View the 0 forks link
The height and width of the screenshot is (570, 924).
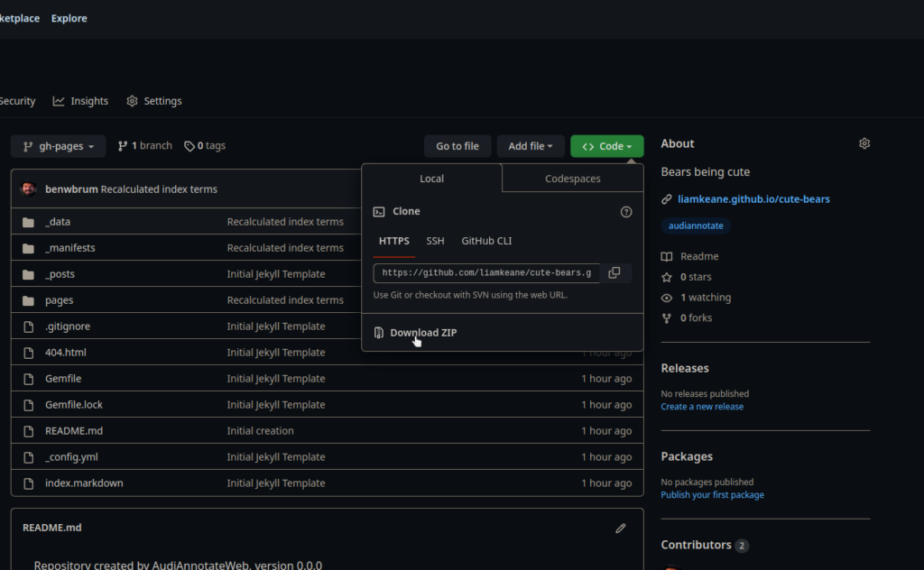(x=687, y=318)
